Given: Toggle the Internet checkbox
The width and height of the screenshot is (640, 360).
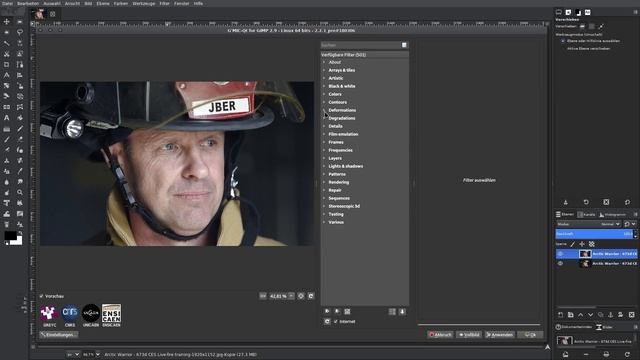Looking at the screenshot, I should pyautogui.click(x=336, y=322).
